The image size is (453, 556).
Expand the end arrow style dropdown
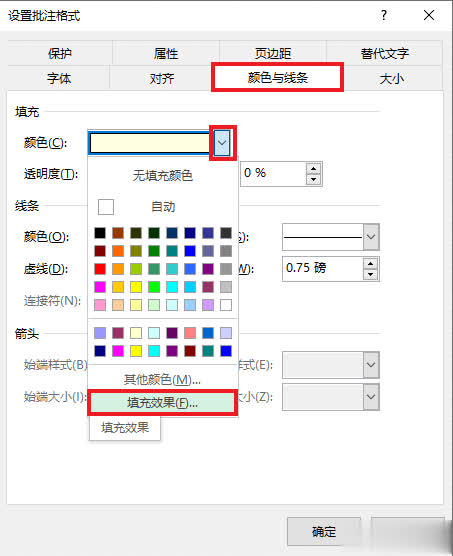[371, 365]
